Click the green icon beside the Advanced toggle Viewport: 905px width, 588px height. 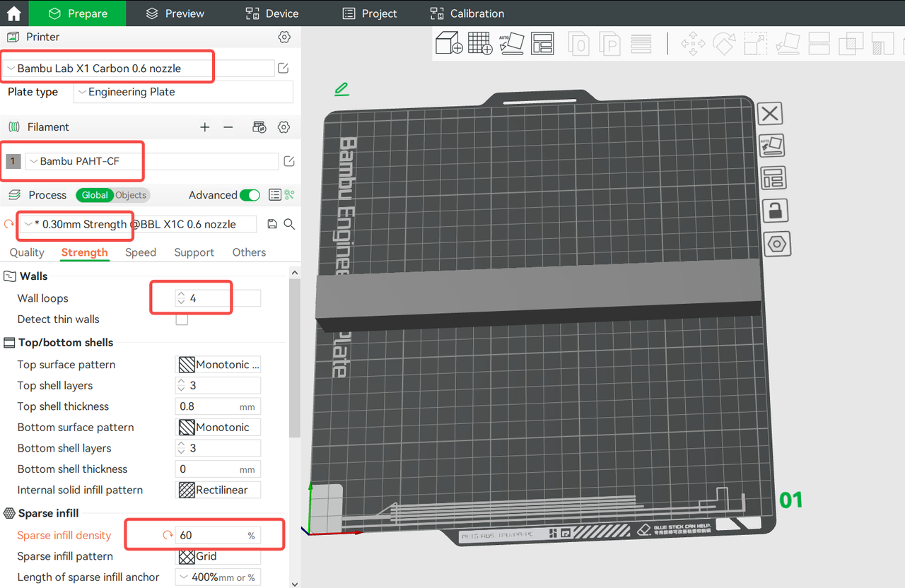[x=289, y=195]
